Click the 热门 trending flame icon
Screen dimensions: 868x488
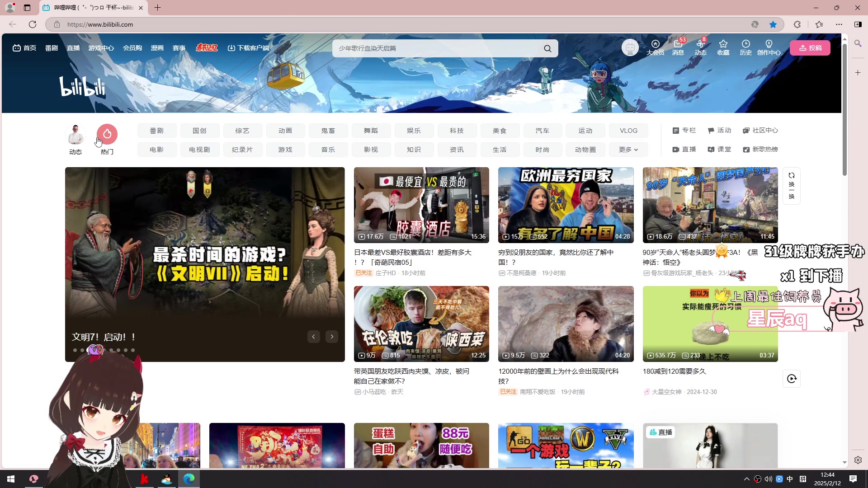[107, 134]
